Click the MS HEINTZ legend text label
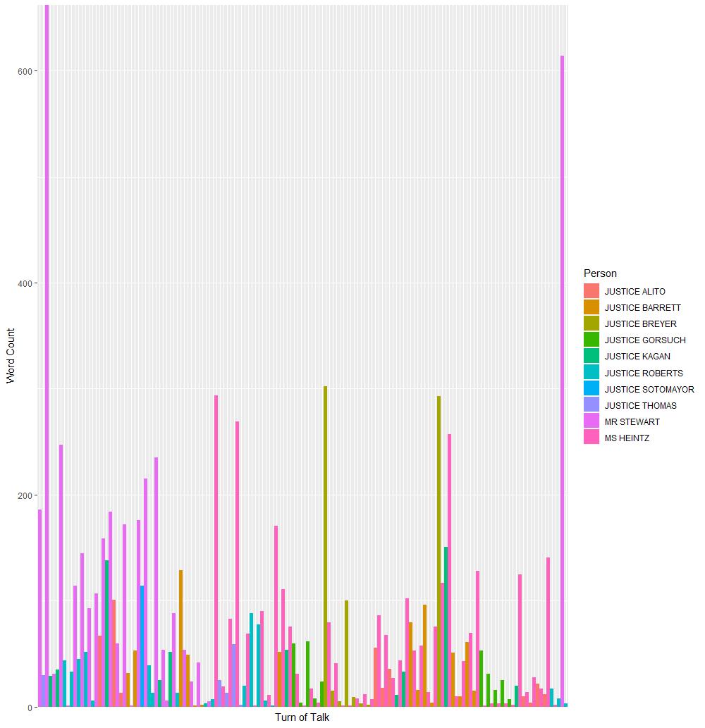 click(627, 438)
